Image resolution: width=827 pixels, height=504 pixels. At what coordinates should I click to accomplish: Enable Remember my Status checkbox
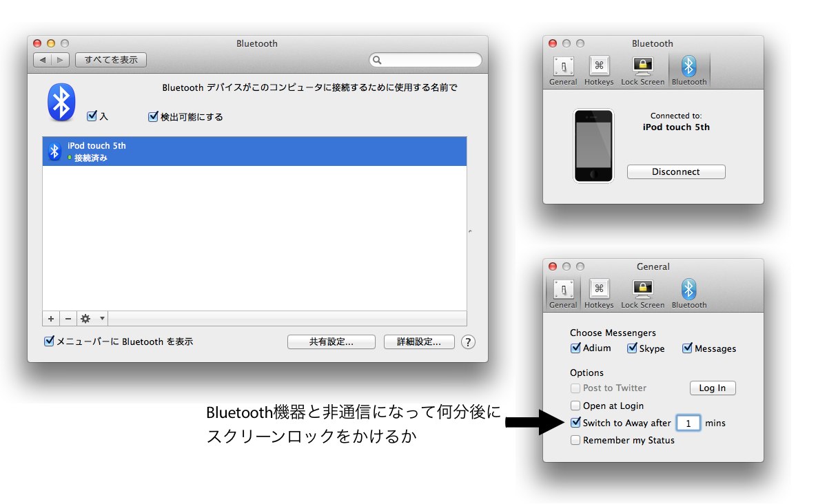575,440
